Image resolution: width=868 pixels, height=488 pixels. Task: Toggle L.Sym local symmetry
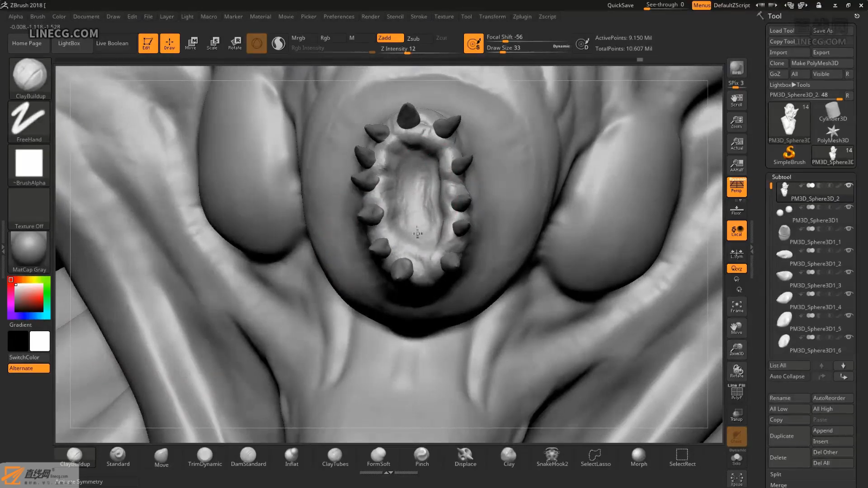tap(737, 253)
